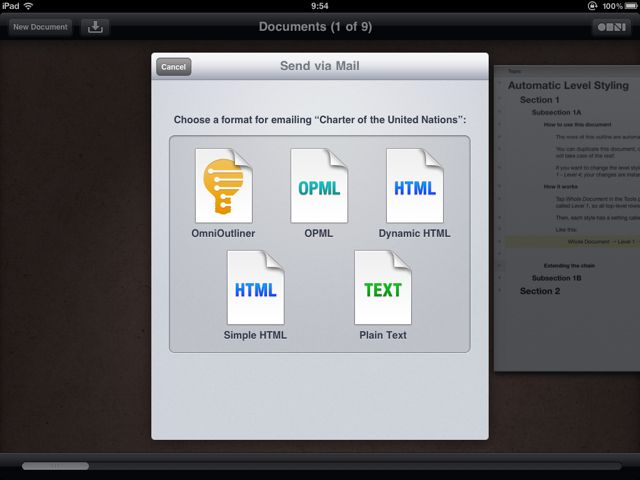Tap the Wi-Fi status icon
Image resolution: width=640 pixels, height=480 pixels.
pos(28,6)
